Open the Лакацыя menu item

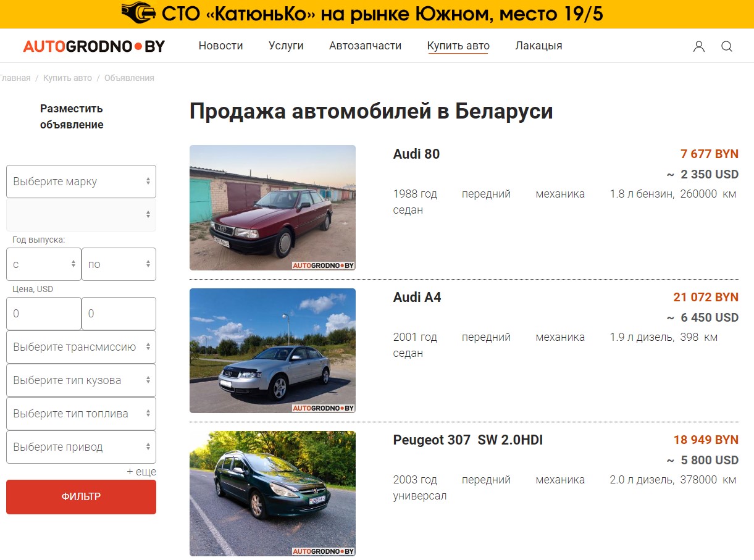538,46
